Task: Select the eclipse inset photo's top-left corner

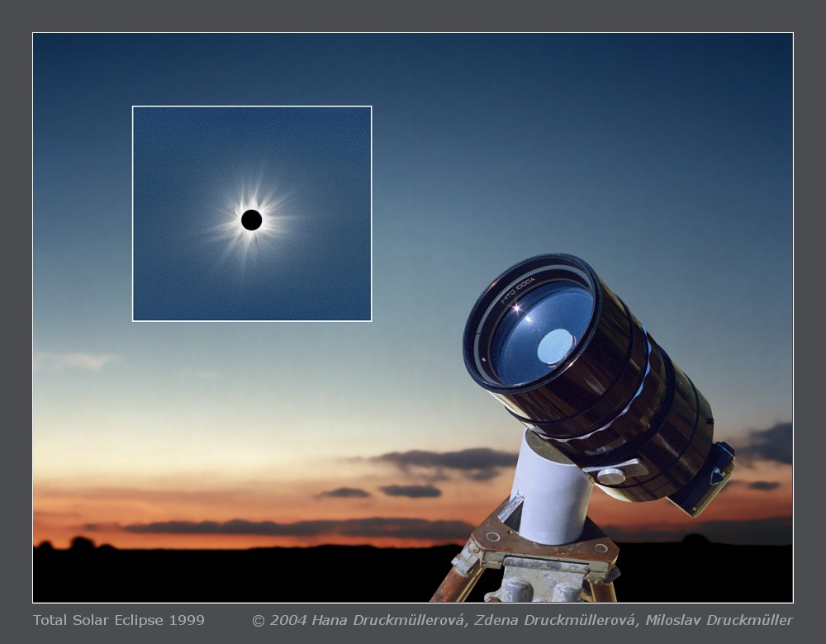Action: [x=134, y=107]
